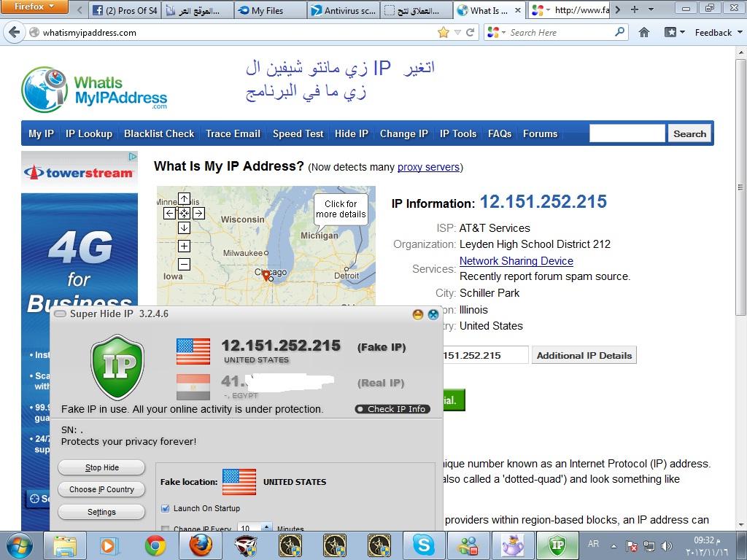The image size is (747, 560).
Task: Open Super Hide IP Settings
Action: point(101,512)
